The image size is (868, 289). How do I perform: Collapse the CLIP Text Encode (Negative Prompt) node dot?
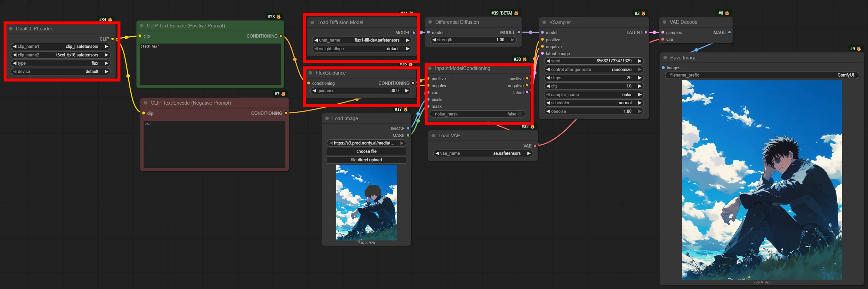[x=145, y=103]
